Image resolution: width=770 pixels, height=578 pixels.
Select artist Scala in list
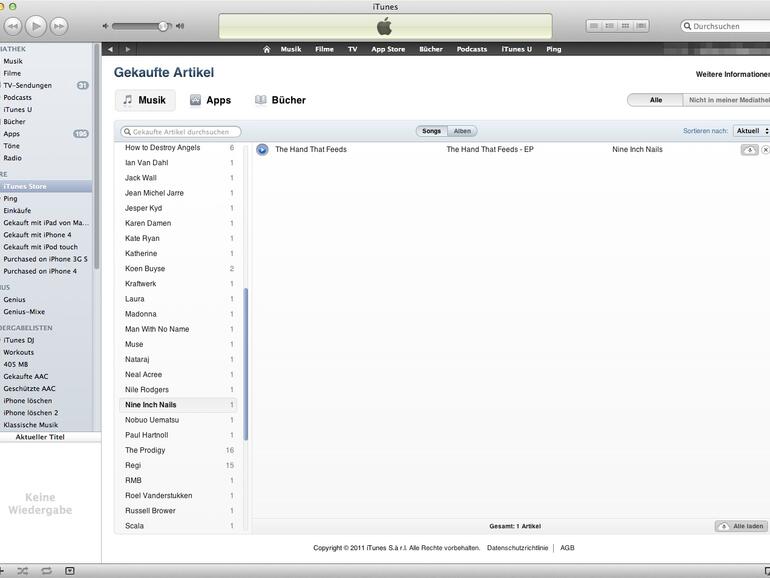point(178,526)
